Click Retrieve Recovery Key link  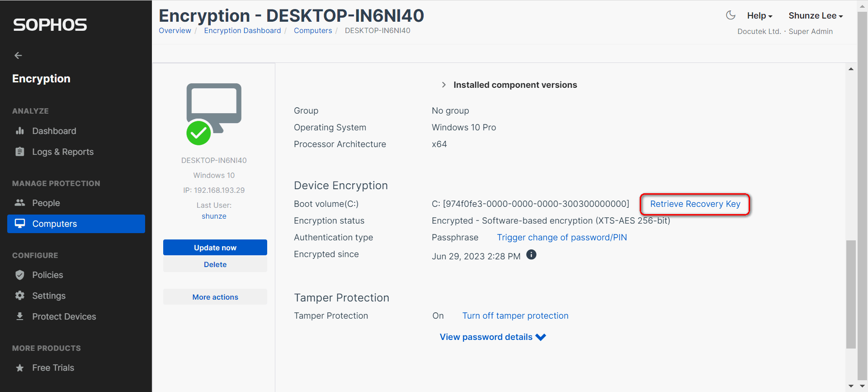click(695, 204)
